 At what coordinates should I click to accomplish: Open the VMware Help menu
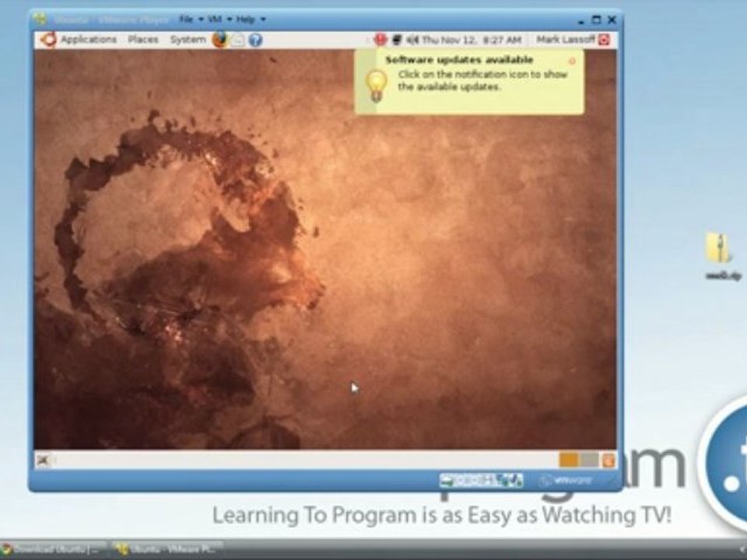click(x=245, y=19)
